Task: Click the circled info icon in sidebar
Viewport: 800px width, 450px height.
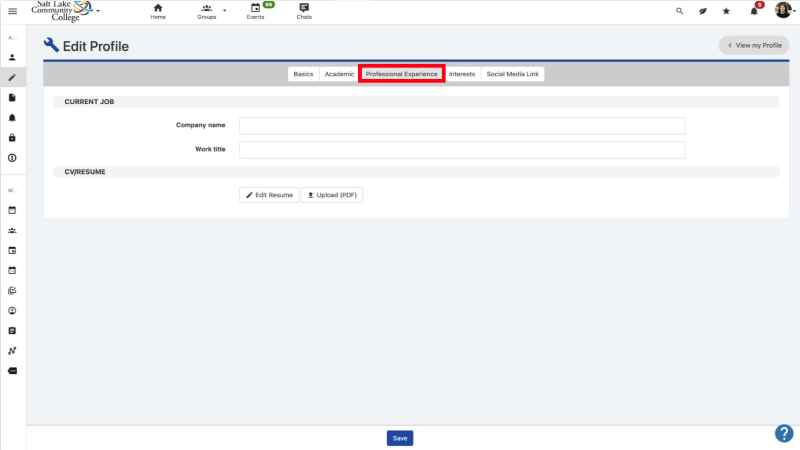Action: point(12,158)
